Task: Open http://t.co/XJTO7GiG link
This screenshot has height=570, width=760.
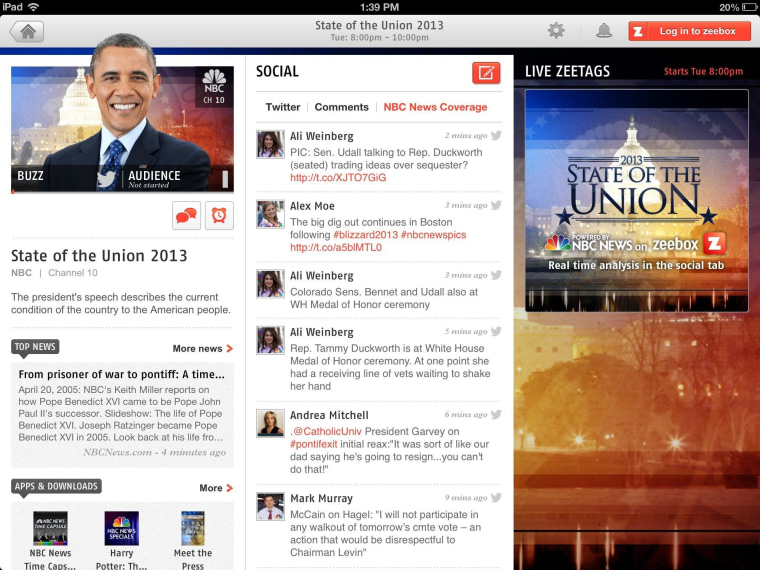Action: coord(338,177)
